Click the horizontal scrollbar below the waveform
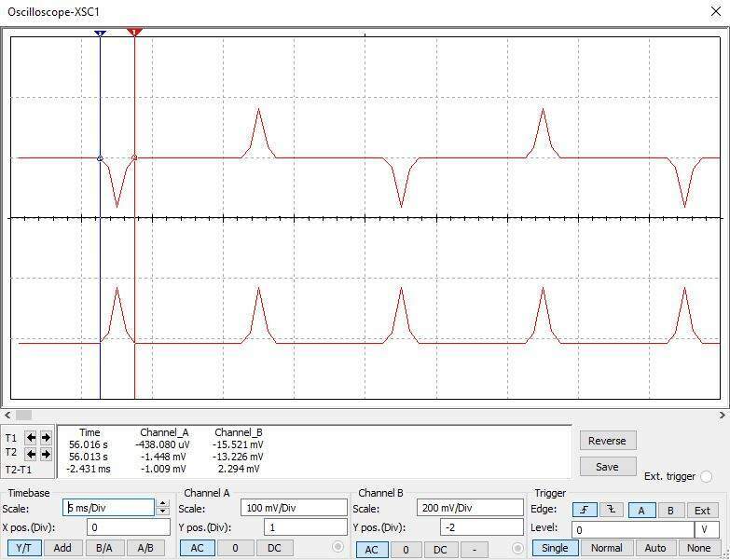The image size is (730, 560). [364, 415]
